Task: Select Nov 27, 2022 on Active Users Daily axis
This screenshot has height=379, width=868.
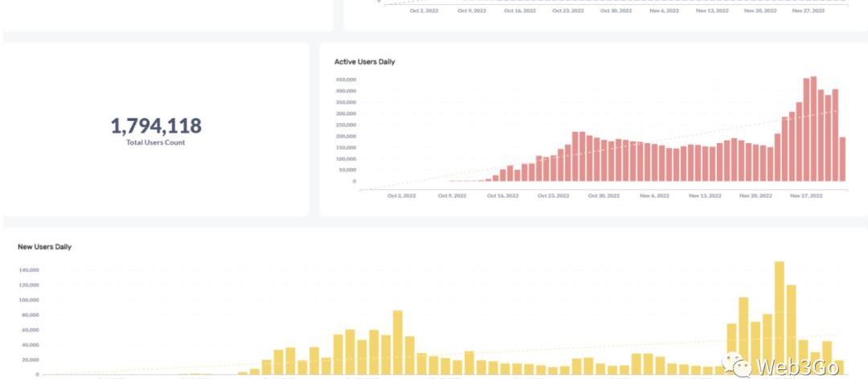Action: [806, 196]
